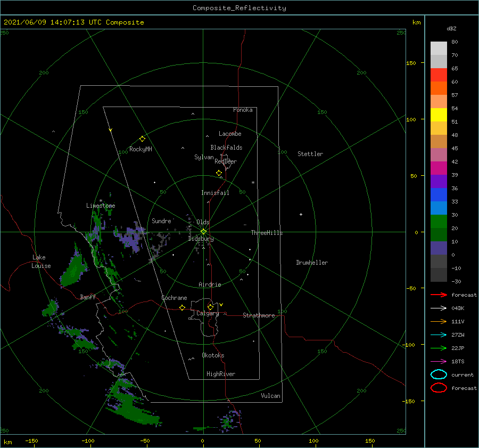
Task: Click the yellow diamond marker below RedDeer
Action: pos(219,173)
